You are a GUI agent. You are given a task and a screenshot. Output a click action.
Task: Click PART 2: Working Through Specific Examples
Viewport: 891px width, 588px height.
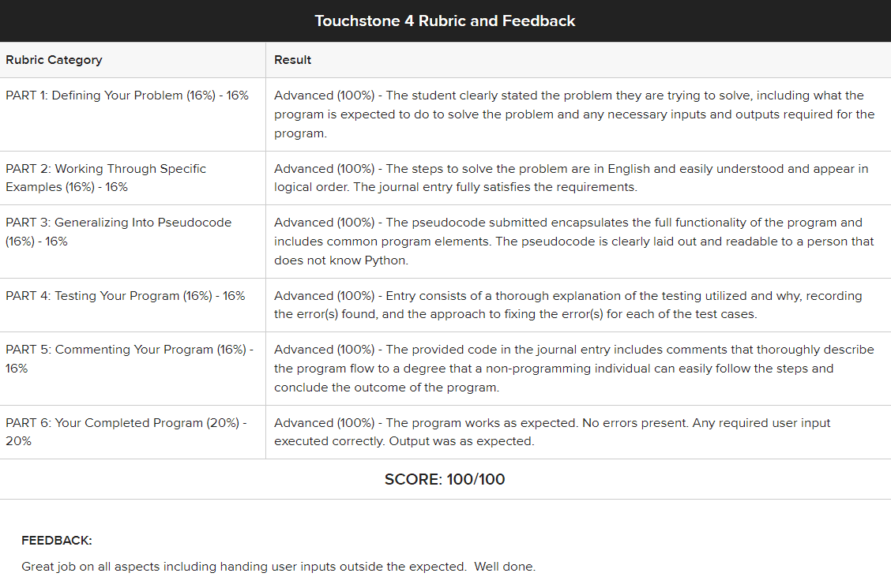(x=106, y=178)
